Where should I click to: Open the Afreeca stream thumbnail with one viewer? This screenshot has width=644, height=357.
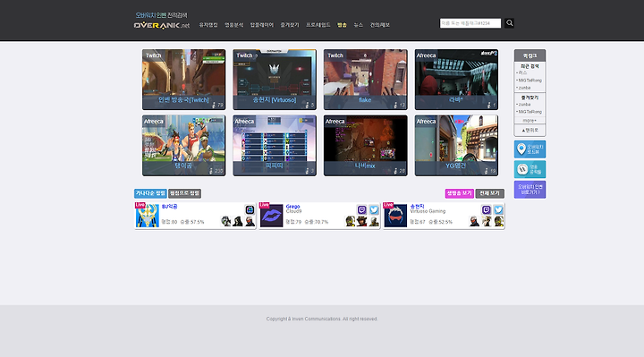pyautogui.click(x=456, y=80)
